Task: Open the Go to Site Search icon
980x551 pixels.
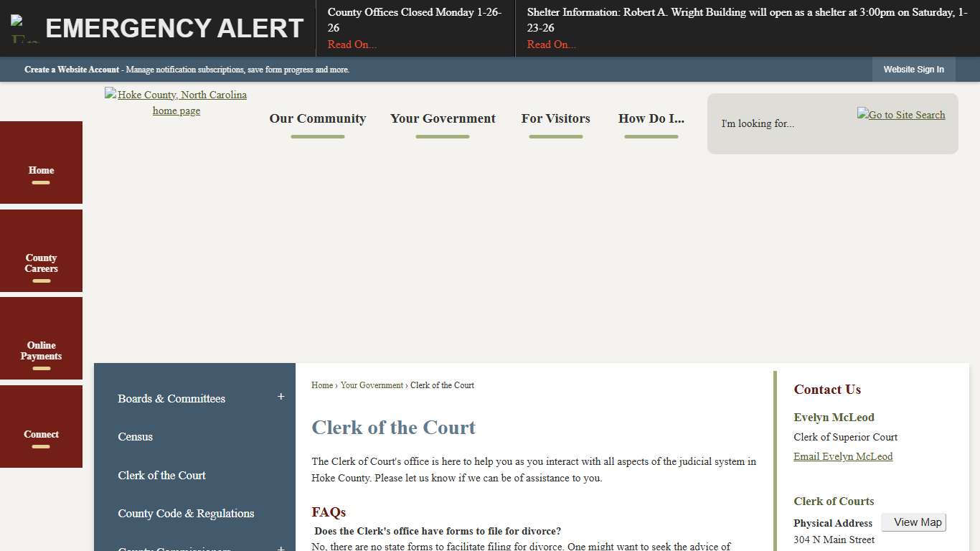Action: (x=900, y=115)
